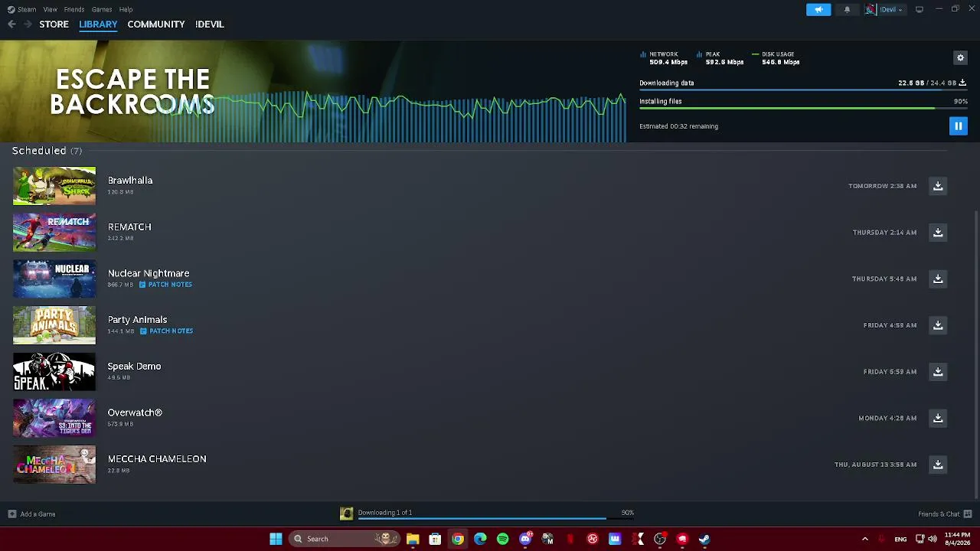Image resolution: width=980 pixels, height=551 pixels.
Task: Click the Party Animals thumbnail
Action: point(54,325)
